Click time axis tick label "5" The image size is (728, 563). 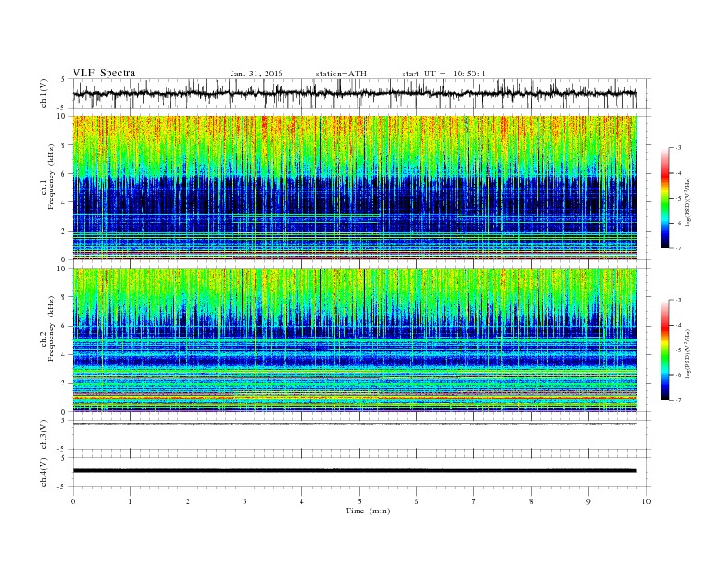point(359,501)
